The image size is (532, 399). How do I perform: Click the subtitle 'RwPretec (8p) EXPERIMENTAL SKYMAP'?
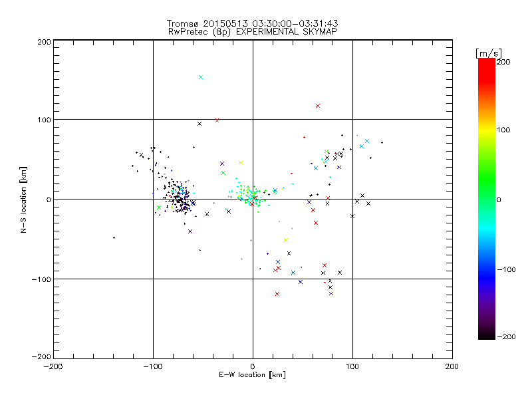(x=252, y=32)
